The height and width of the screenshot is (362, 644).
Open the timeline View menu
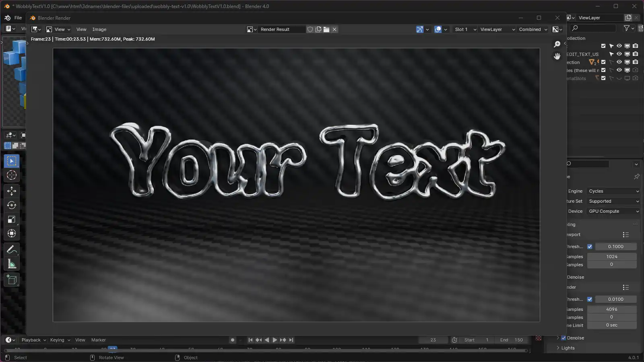point(80,340)
